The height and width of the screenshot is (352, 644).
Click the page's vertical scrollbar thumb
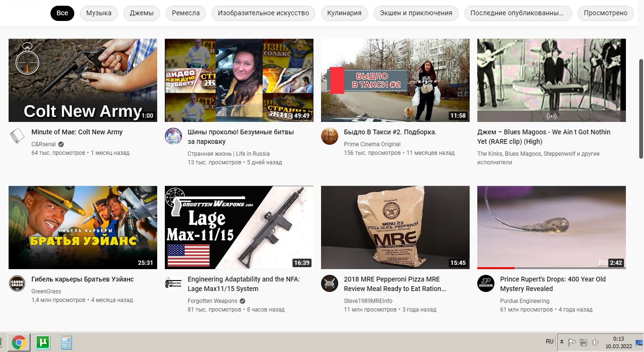coord(641,109)
